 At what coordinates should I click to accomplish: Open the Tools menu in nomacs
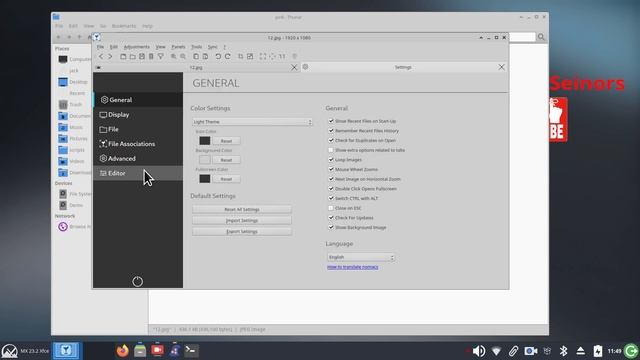point(197,47)
